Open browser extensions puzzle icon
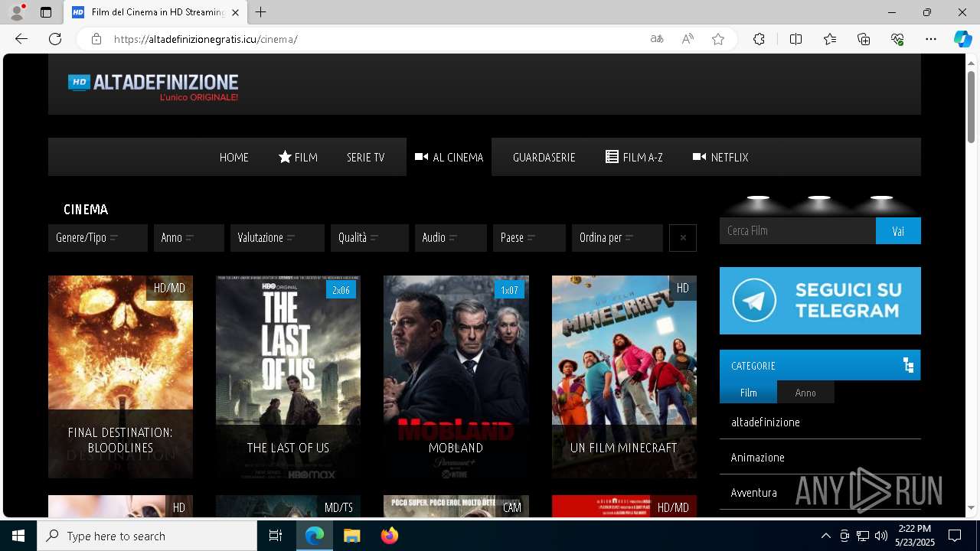980x551 pixels. 759,39
